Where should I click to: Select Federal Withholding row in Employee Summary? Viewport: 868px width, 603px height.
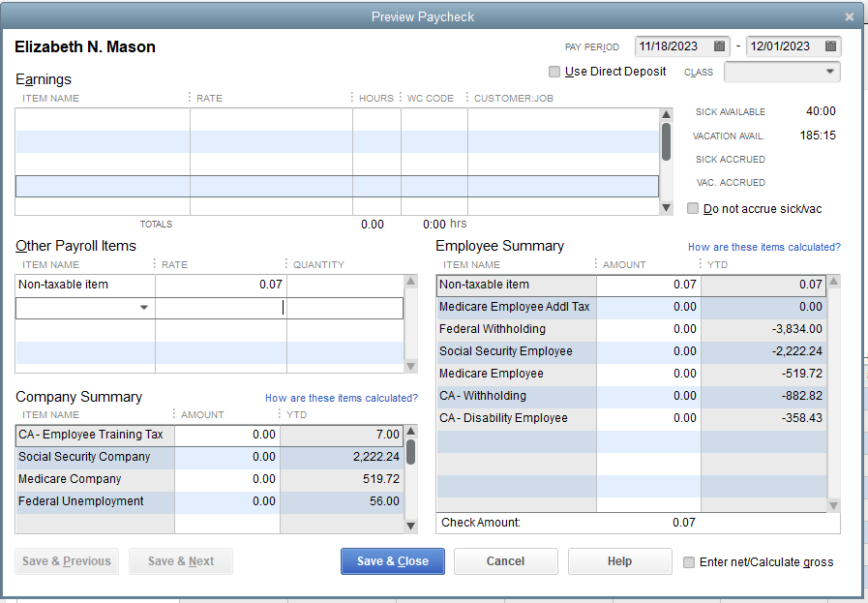click(x=631, y=329)
